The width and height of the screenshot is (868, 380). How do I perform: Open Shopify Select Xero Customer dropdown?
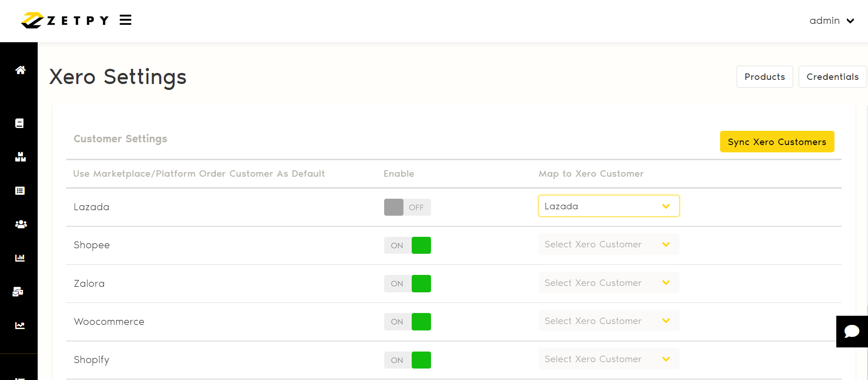(609, 359)
